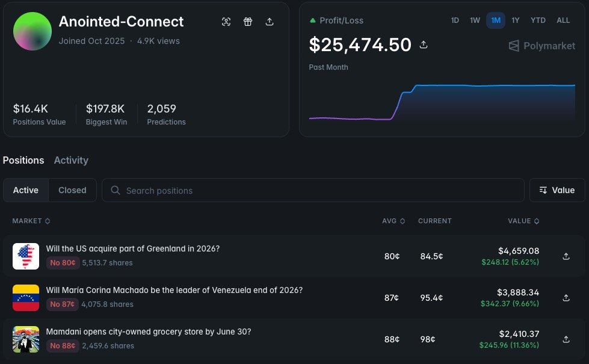Image resolution: width=589 pixels, height=364 pixels.
Task: Share the Greenland position row
Action: [x=566, y=256]
